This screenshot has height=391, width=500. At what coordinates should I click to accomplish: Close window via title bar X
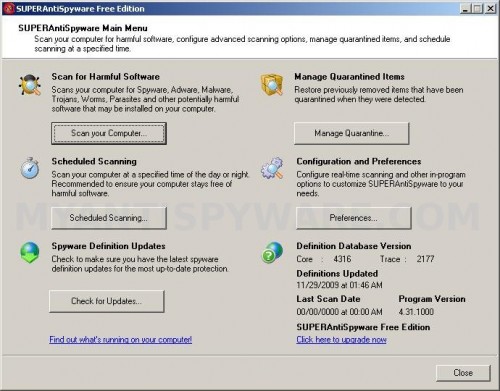coord(490,9)
